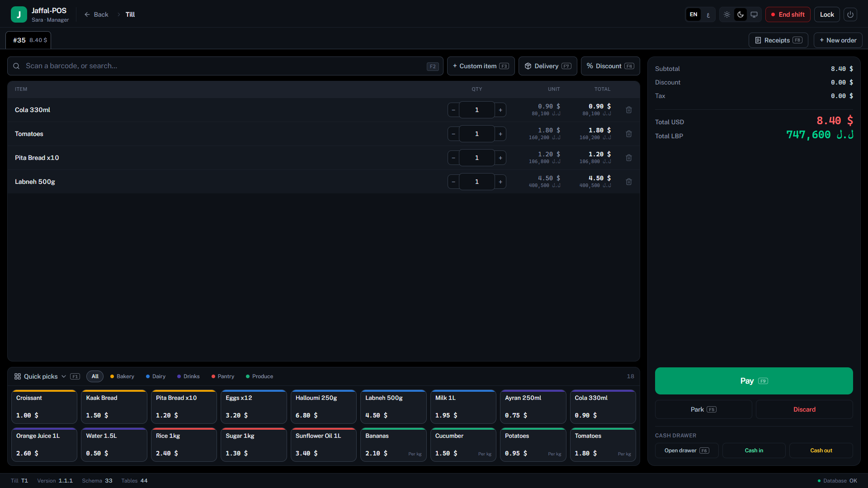The height and width of the screenshot is (488, 868).
Task: Click the power icon button
Action: 850,14
